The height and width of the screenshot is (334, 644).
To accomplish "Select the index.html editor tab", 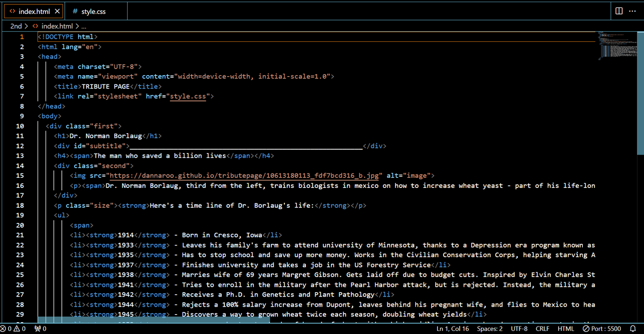I will click(x=32, y=11).
